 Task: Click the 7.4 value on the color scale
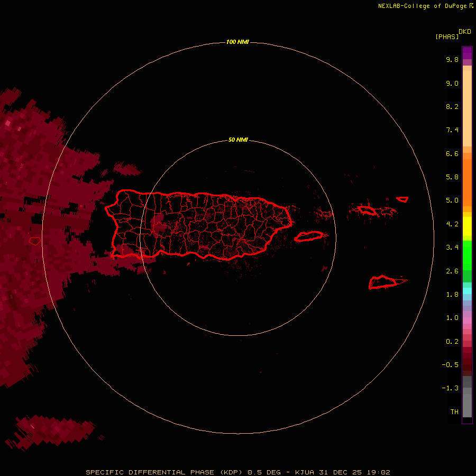coord(452,130)
